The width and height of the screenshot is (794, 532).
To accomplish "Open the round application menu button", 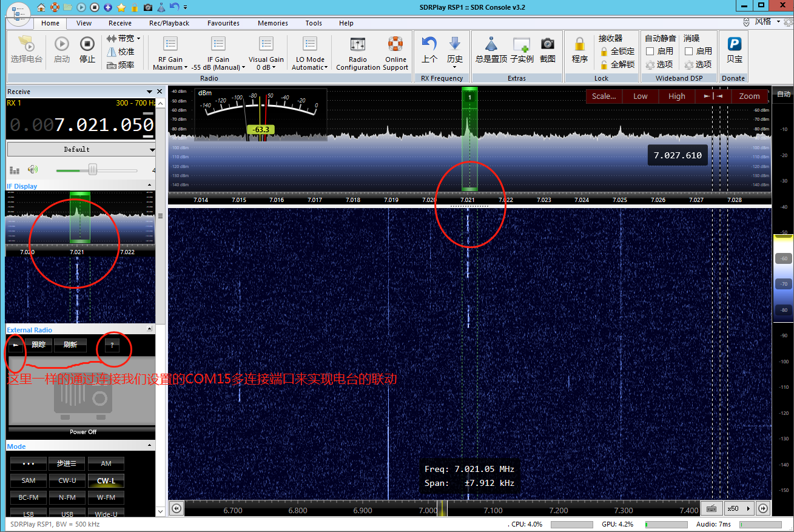I will tap(19, 13).
